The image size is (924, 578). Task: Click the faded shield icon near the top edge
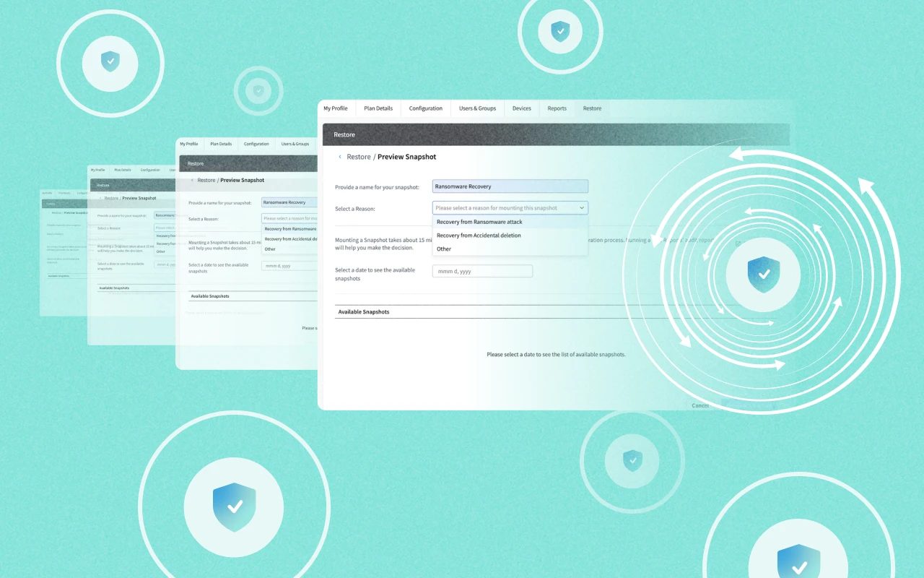[258, 90]
